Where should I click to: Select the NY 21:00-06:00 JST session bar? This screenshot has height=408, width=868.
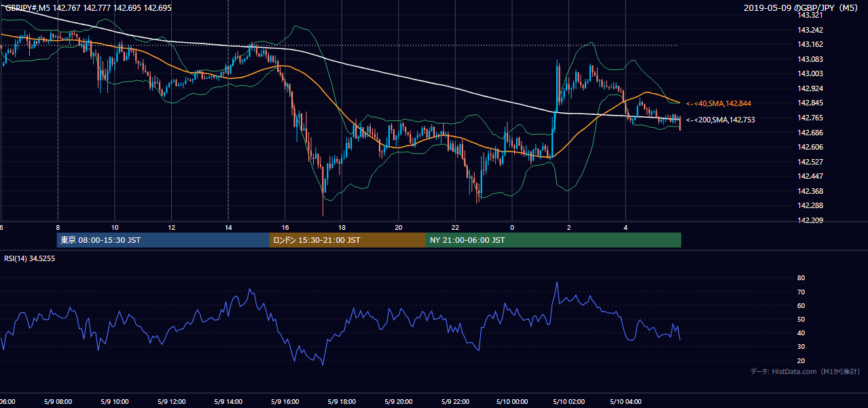coord(554,240)
